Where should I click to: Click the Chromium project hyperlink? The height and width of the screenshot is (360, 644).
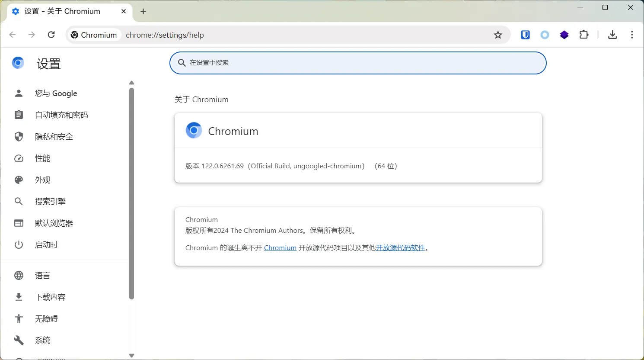(x=280, y=248)
